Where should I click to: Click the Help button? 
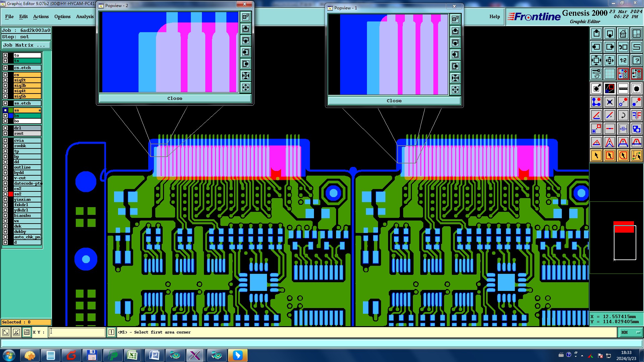pyautogui.click(x=494, y=16)
